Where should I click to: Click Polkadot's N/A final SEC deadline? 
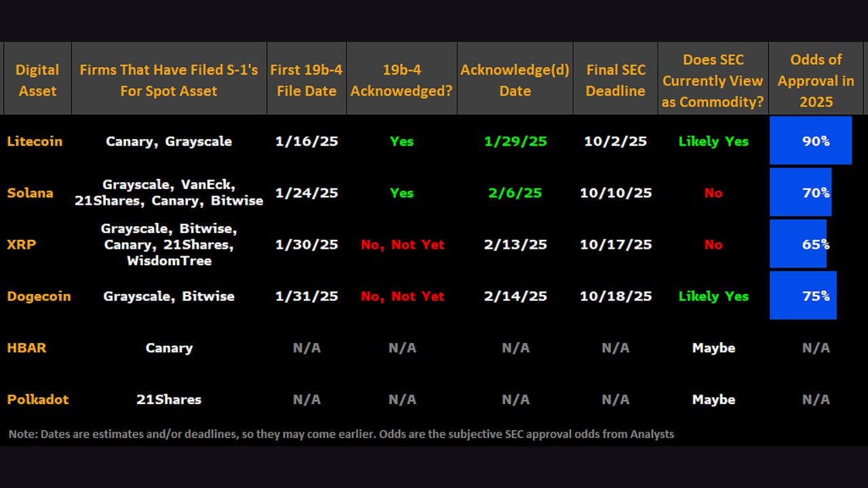(x=615, y=399)
